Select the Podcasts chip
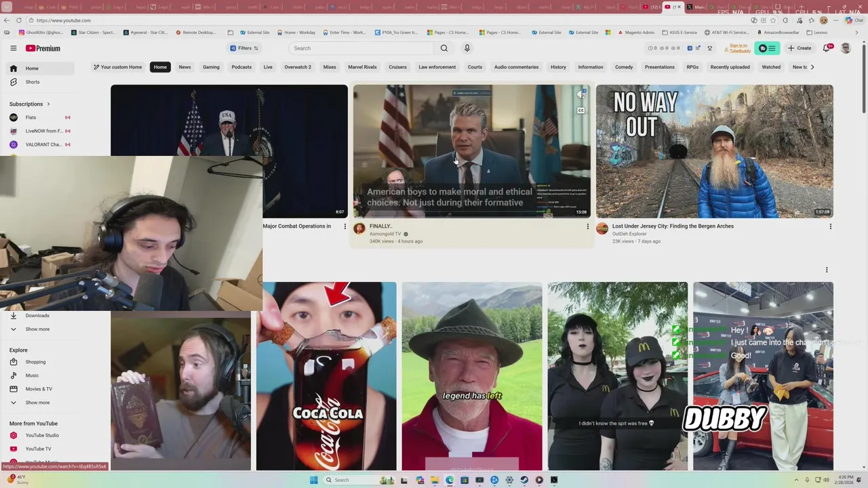 [241, 67]
